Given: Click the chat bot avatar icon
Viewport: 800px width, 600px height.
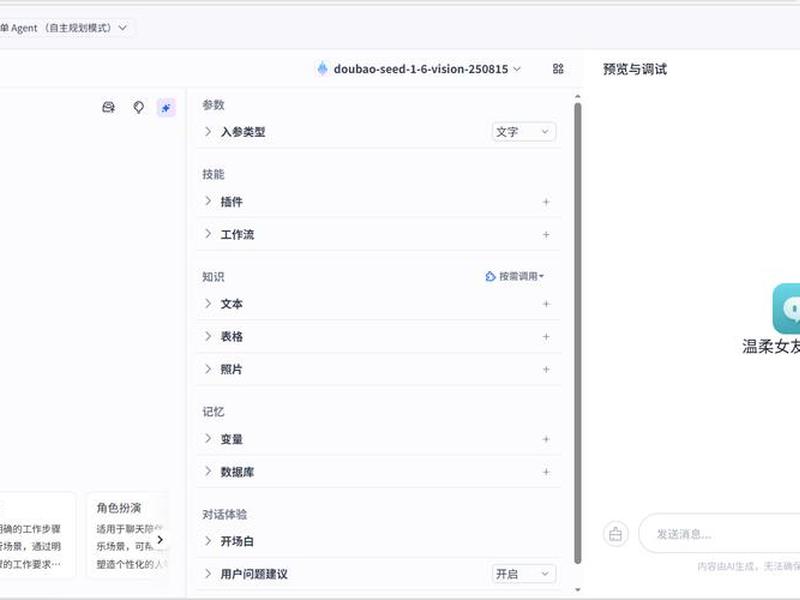Looking at the screenshot, I should point(786,309).
